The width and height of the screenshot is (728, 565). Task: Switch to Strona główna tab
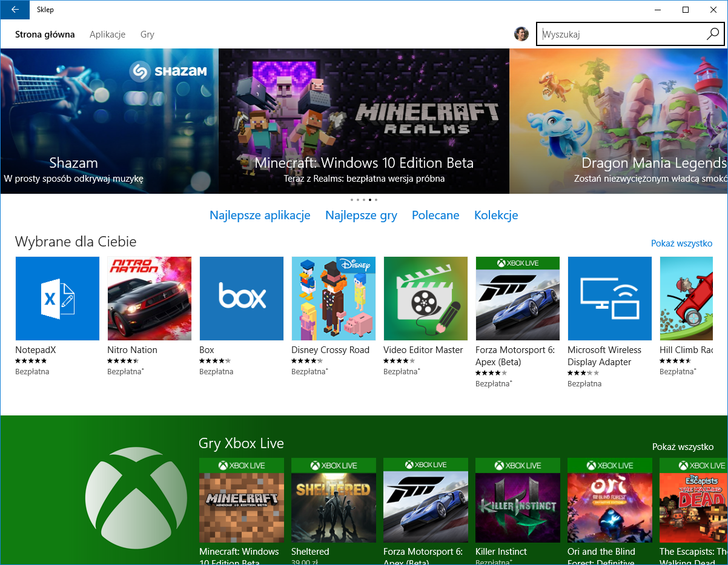45,35
